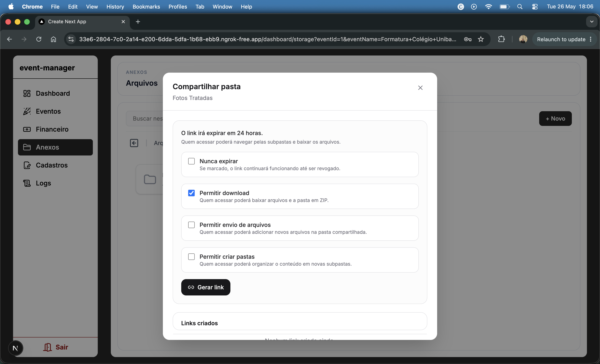The image size is (600, 364).
Task: Reload the page with the refresh icon
Action: click(39, 39)
